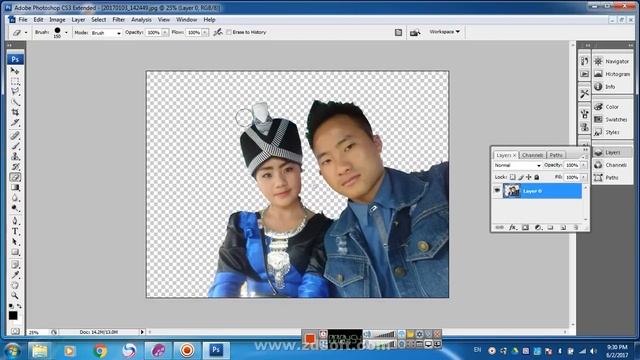Open the Layers panel Fill arrow
Viewport: 640px width, 360px height.
[x=584, y=177]
